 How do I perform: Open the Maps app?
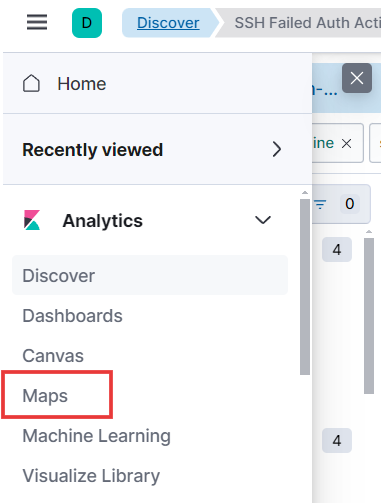[45, 396]
